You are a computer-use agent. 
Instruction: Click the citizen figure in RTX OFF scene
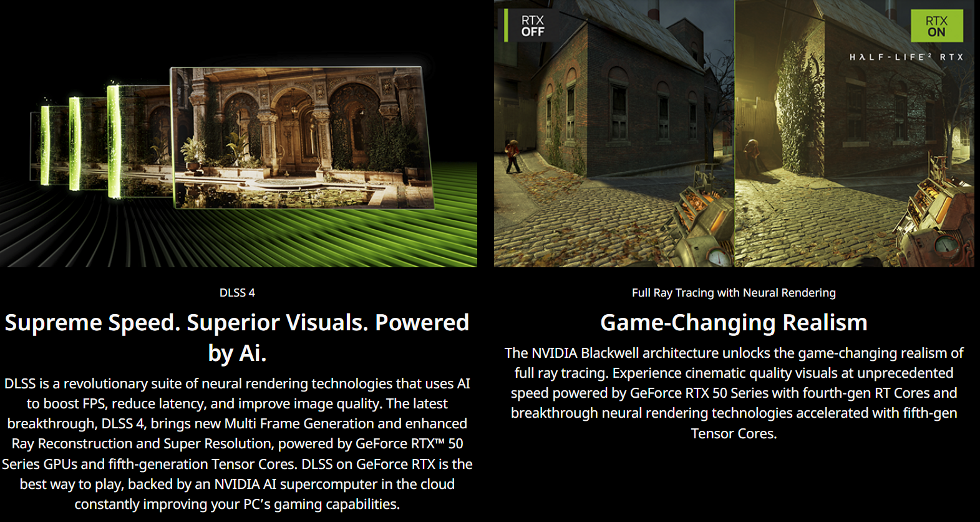tap(512, 156)
